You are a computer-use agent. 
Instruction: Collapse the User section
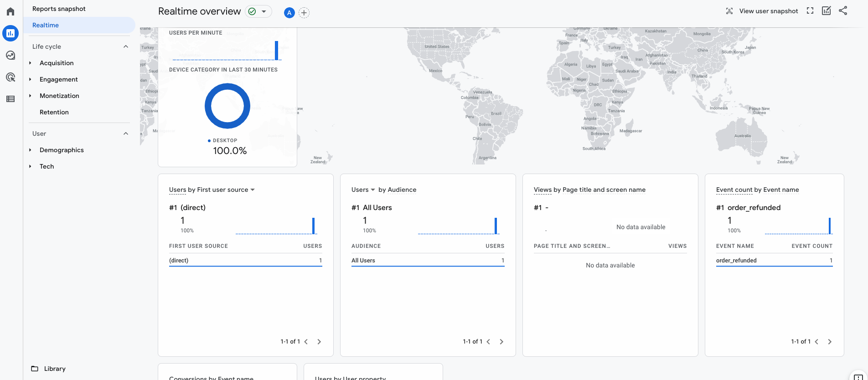pos(126,134)
